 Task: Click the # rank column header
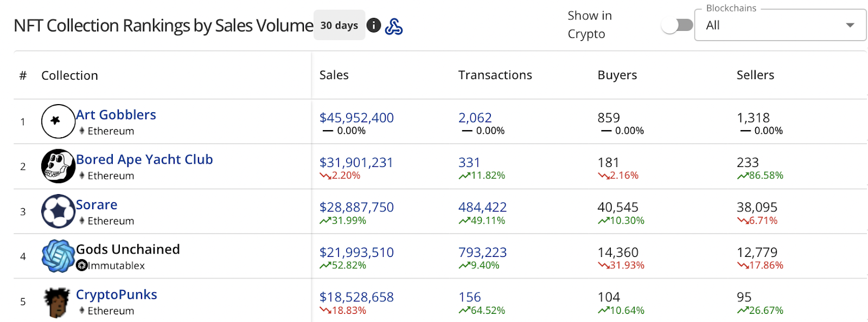23,76
